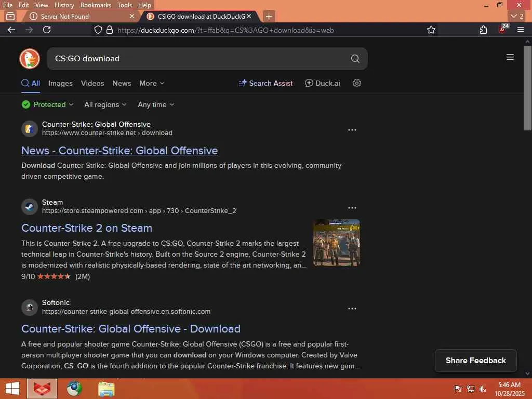Click the padlock site info icon

(x=109, y=30)
